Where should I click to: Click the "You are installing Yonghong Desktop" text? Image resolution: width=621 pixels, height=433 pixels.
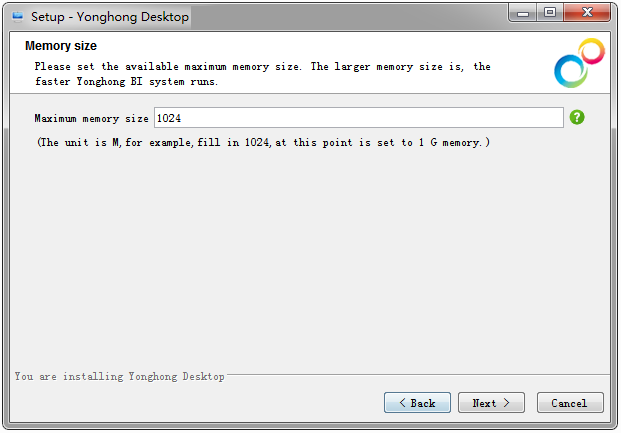pos(120,376)
